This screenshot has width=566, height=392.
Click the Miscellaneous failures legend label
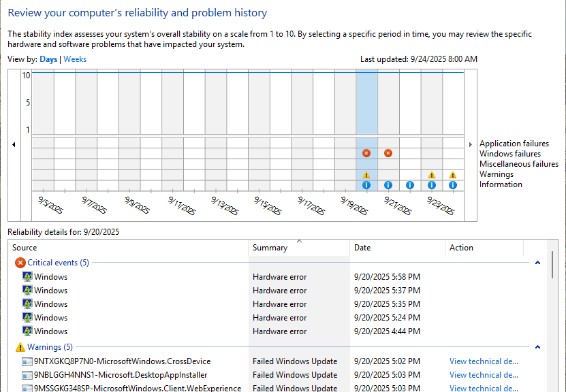pos(519,164)
